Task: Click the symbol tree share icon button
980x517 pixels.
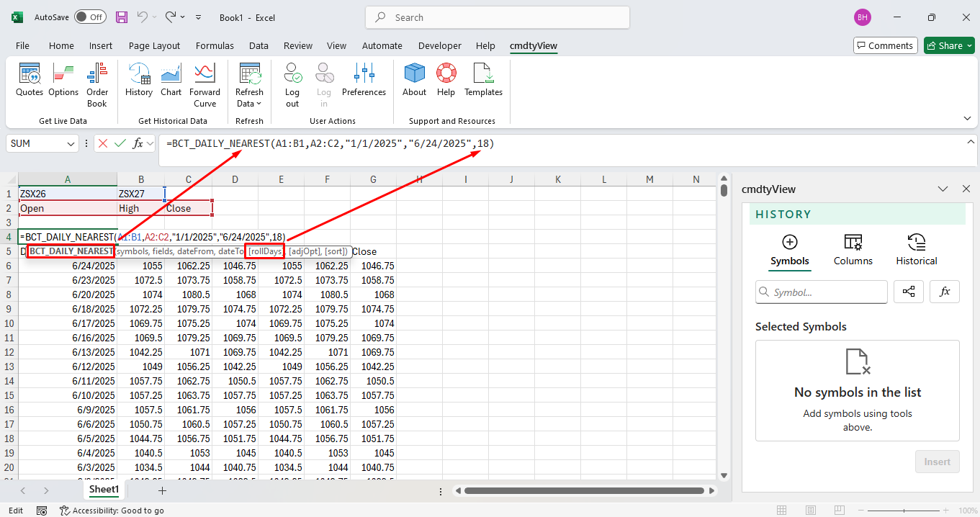Action: pos(909,292)
